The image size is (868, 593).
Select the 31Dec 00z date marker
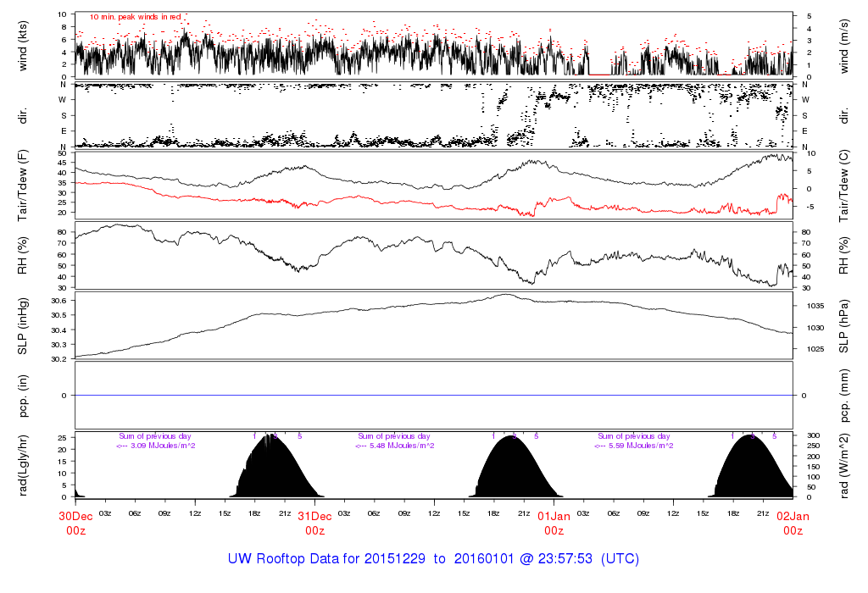[x=314, y=523]
